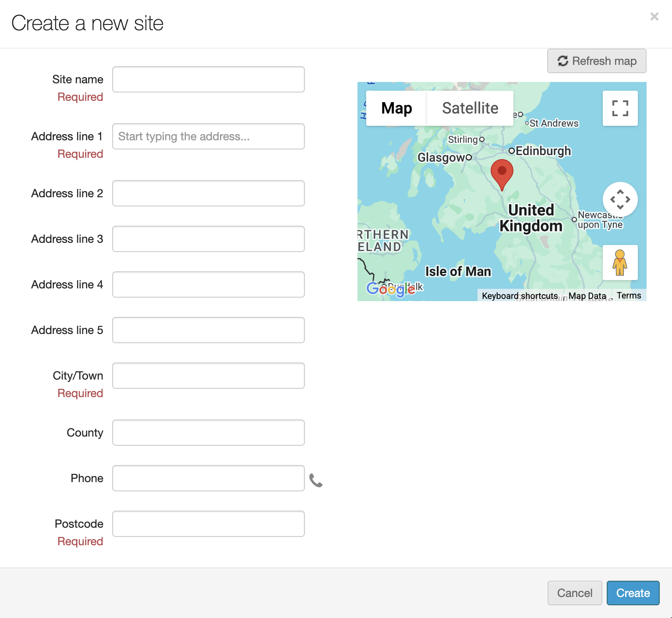Image resolution: width=672 pixels, height=618 pixels.
Task: Cancel the new site creation
Action: pos(574,593)
